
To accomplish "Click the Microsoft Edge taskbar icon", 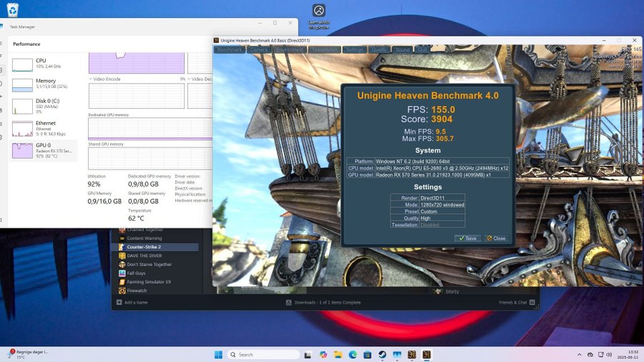I will coord(353,355).
